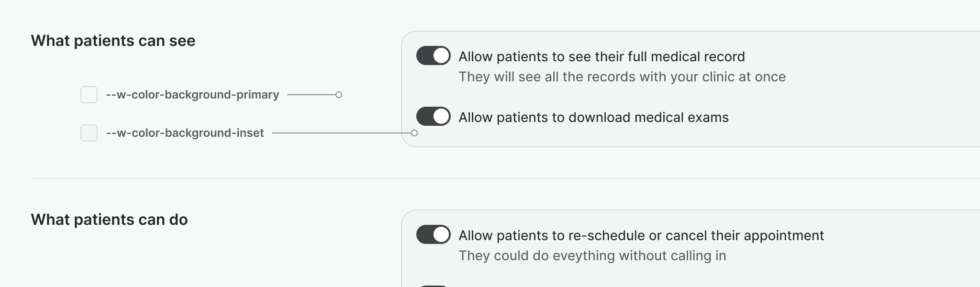980x287 pixels.
Task: Click the "They will see all the records" description
Action: 622,77
